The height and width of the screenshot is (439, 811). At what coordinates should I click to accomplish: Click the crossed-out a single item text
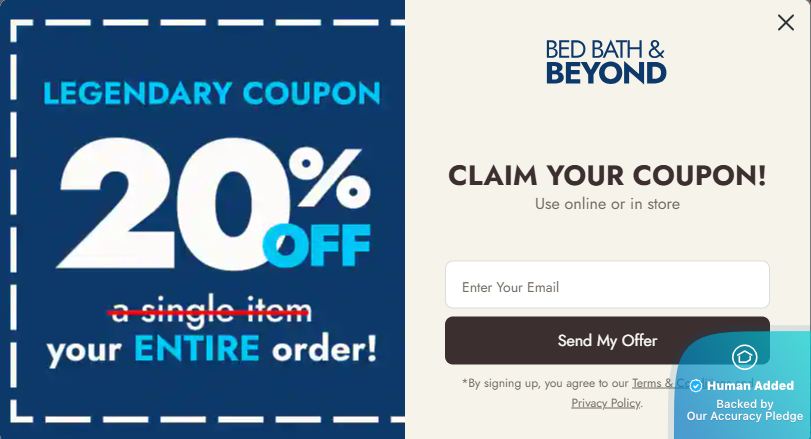click(x=210, y=310)
